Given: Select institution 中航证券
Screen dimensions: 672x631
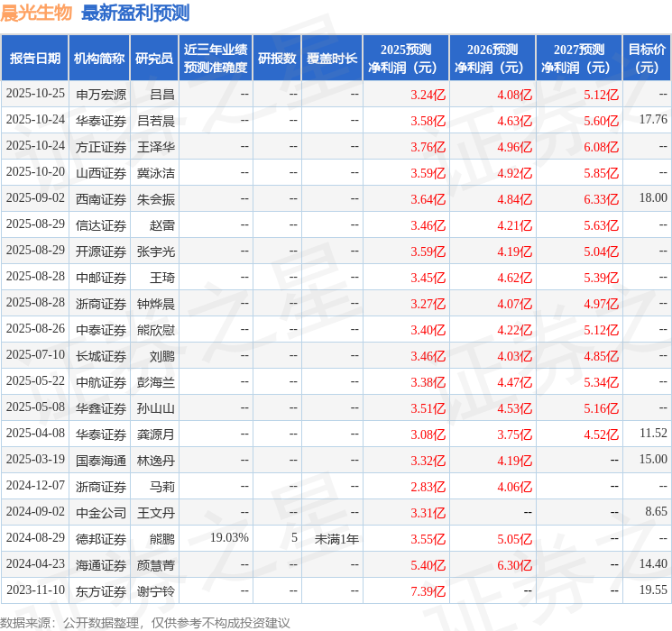Looking at the screenshot, I should tap(101, 381).
